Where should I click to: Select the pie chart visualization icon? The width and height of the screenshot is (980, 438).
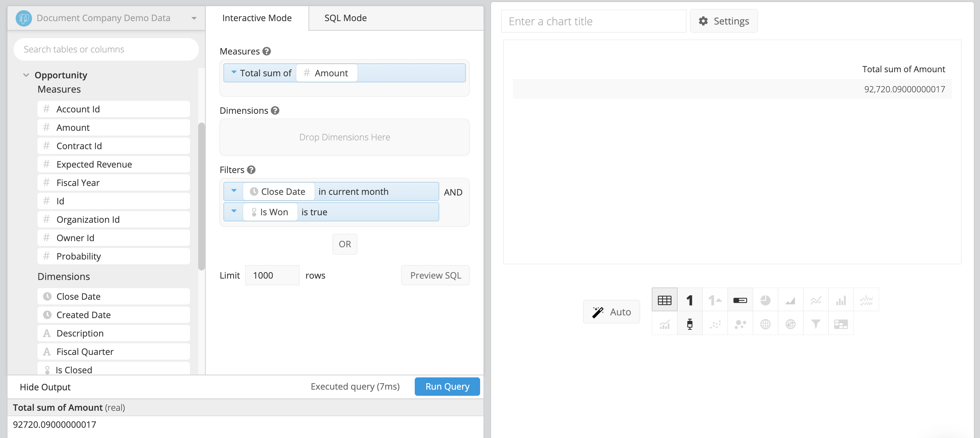click(x=765, y=300)
